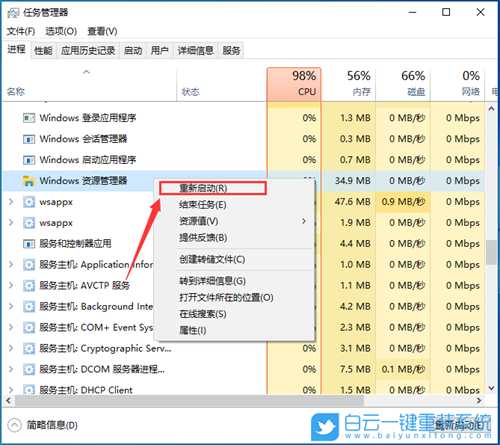Choose 创建转储文件(C) from context menu

point(234,259)
